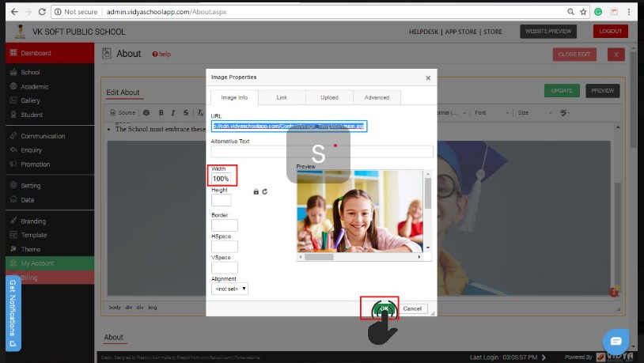This screenshot has height=363, width=644.
Task: Open the HELPDESK link
Action: pyautogui.click(x=424, y=32)
